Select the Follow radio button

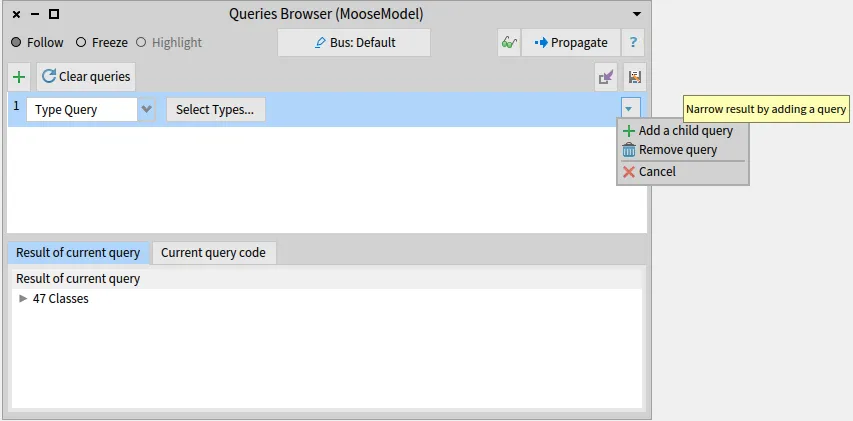16,42
